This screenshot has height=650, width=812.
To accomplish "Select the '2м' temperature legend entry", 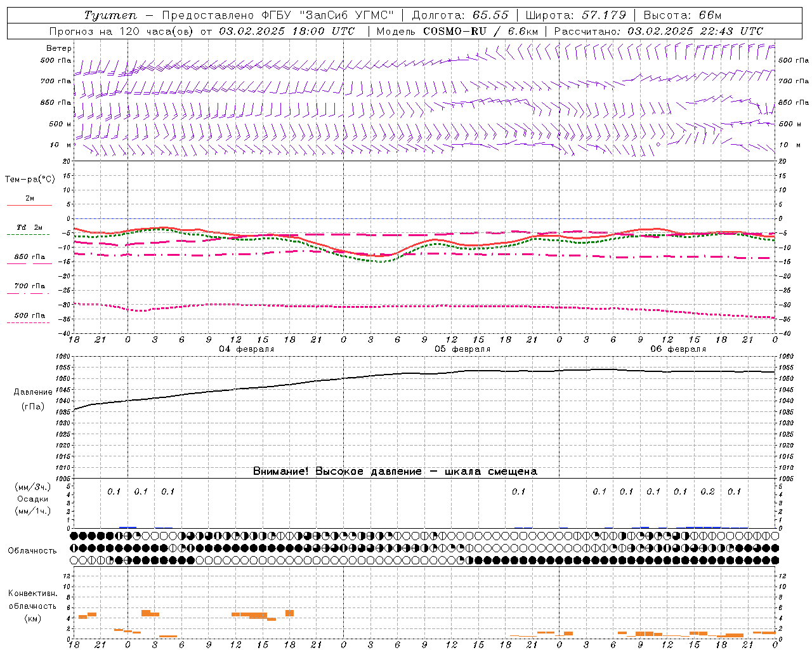I will pos(30,199).
